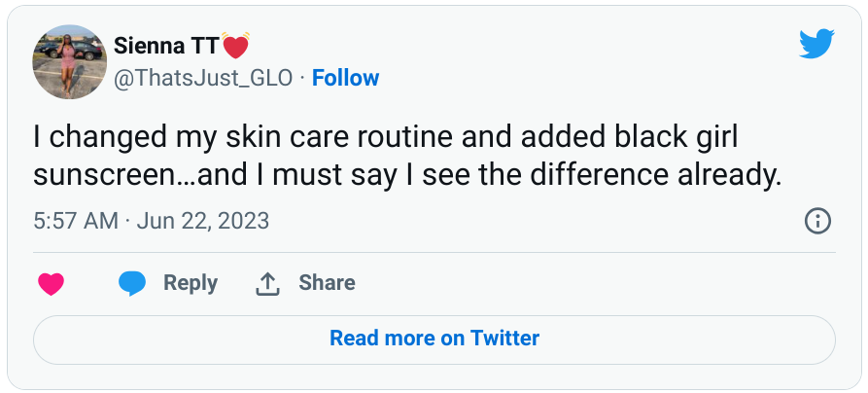Click the Jun 22, 2023 date
The width and height of the screenshot is (868, 393).
202,221
